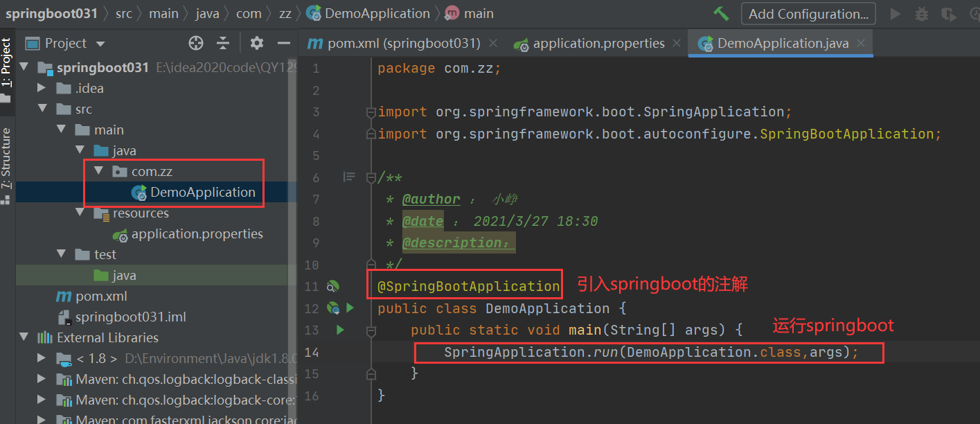Click the Locate file crosshair icon
The image size is (980, 424).
tap(196, 43)
